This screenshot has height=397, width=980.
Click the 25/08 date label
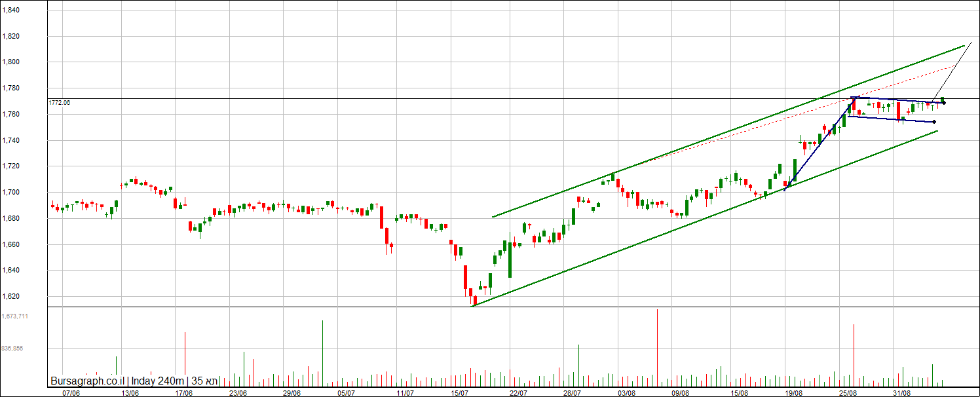pyautogui.click(x=848, y=393)
